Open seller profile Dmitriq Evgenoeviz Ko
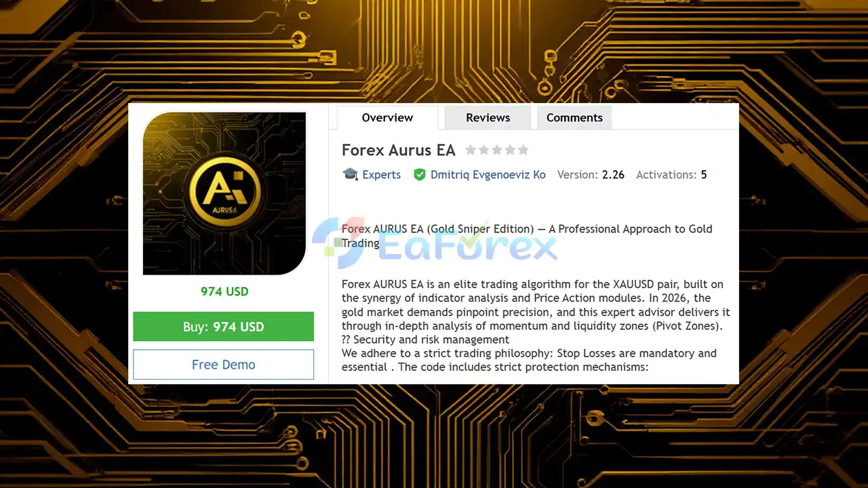This screenshot has width=868, height=488. coord(488,174)
